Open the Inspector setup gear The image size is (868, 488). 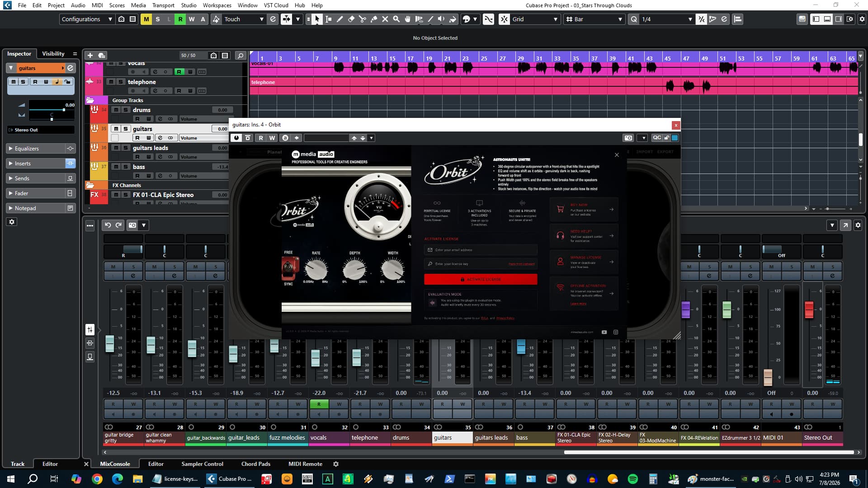12,222
